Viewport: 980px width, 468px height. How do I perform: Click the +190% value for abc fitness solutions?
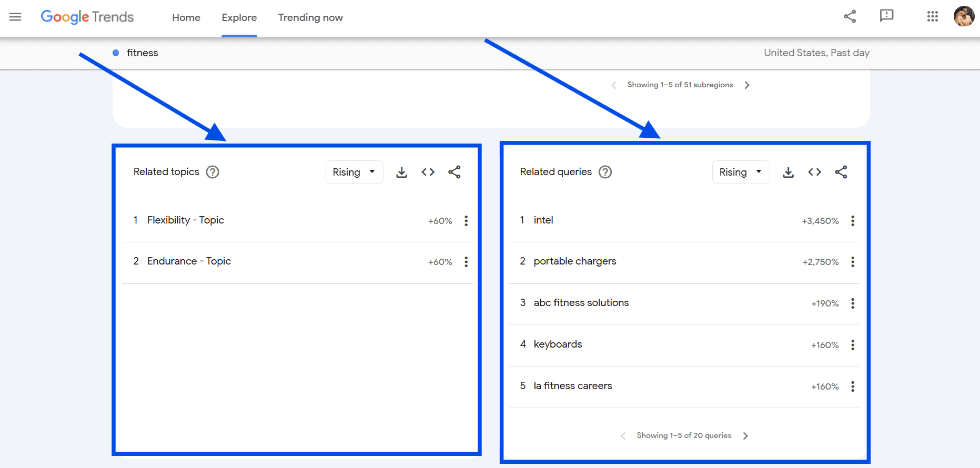[825, 303]
